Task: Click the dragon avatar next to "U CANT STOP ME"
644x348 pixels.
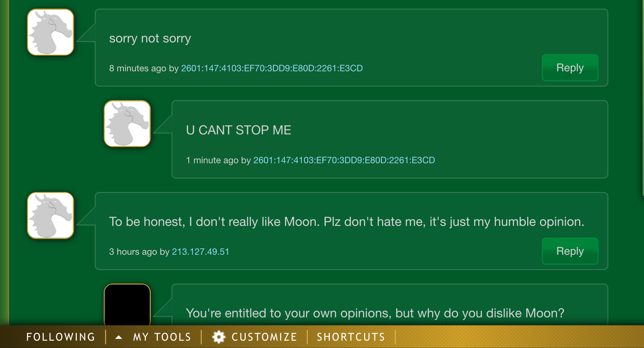Action: tap(127, 124)
